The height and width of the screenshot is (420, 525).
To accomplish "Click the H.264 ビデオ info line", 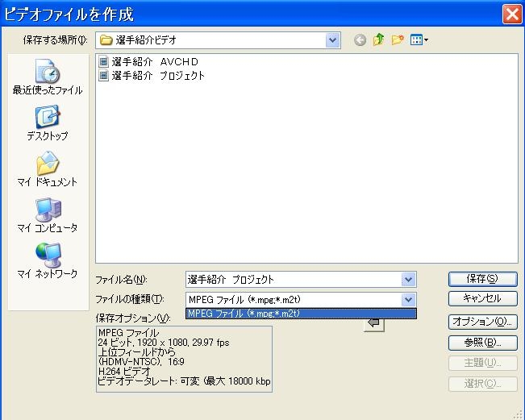I will pyautogui.click(x=124, y=372).
